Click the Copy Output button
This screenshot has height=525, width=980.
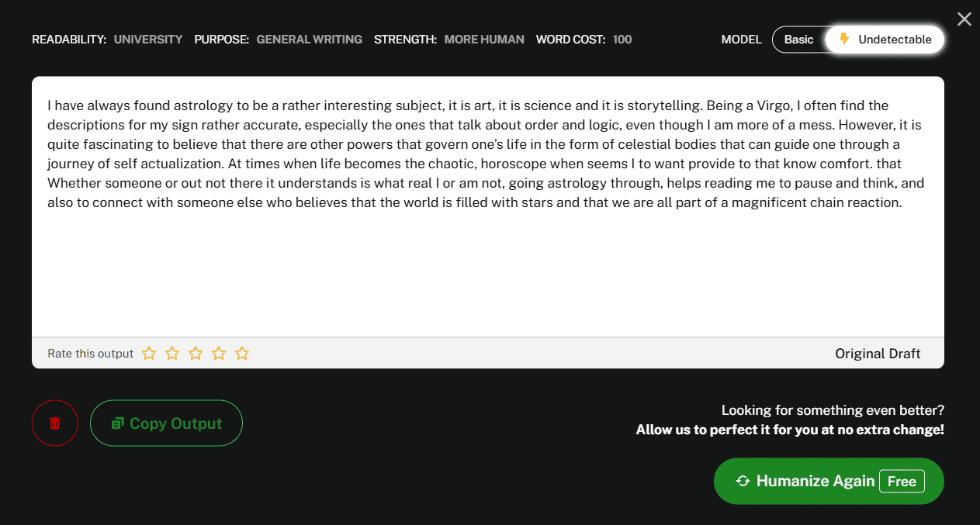click(166, 423)
